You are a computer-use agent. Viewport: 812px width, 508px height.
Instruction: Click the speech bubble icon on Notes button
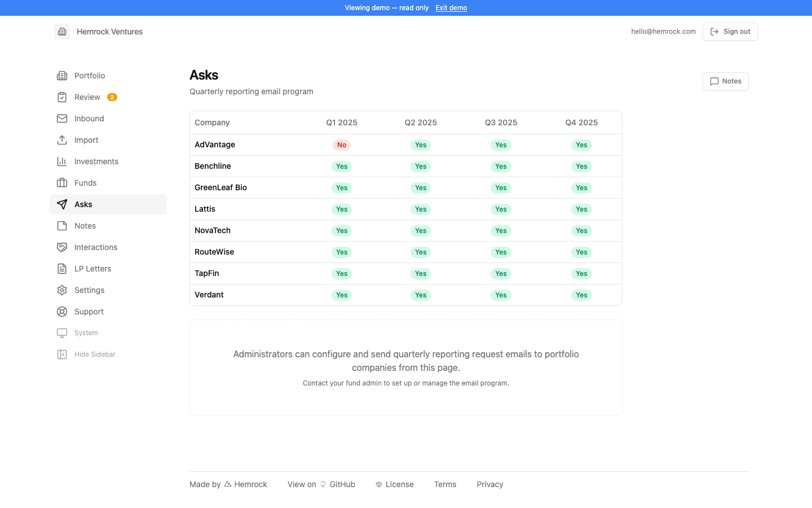(x=714, y=81)
